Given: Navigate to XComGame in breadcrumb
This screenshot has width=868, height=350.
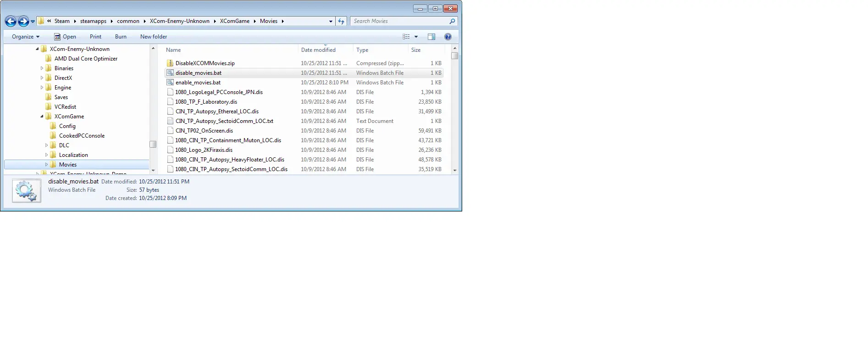Looking at the screenshot, I should tap(235, 21).
